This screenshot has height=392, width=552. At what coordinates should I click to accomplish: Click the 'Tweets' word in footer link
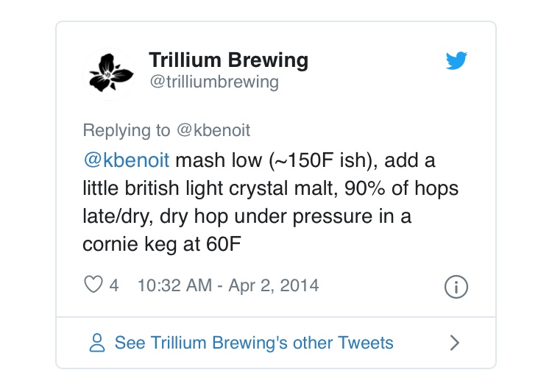click(x=365, y=343)
